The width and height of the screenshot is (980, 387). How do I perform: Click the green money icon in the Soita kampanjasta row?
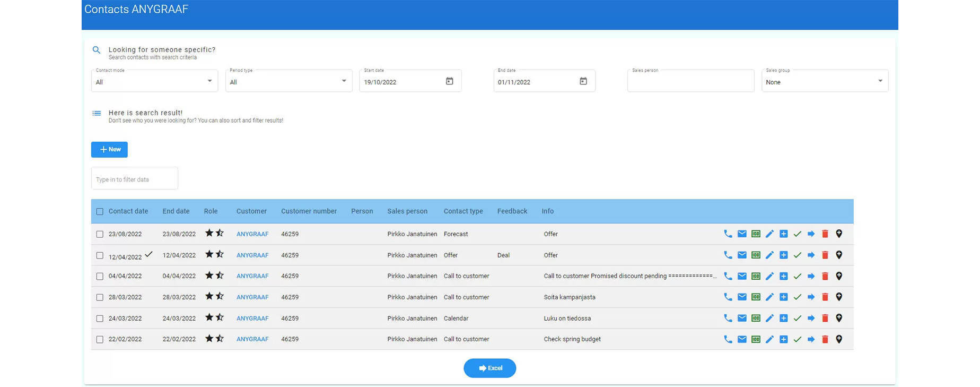[x=756, y=297]
